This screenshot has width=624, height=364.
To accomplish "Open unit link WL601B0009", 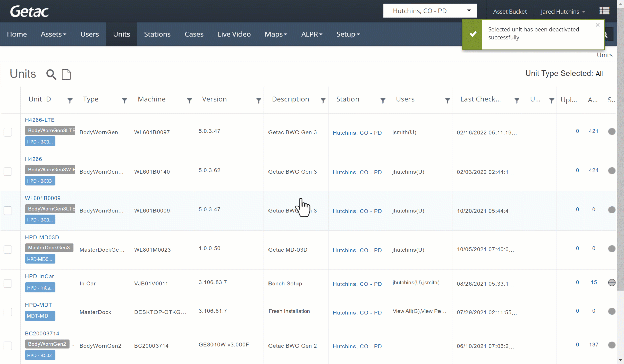I will [x=43, y=198].
